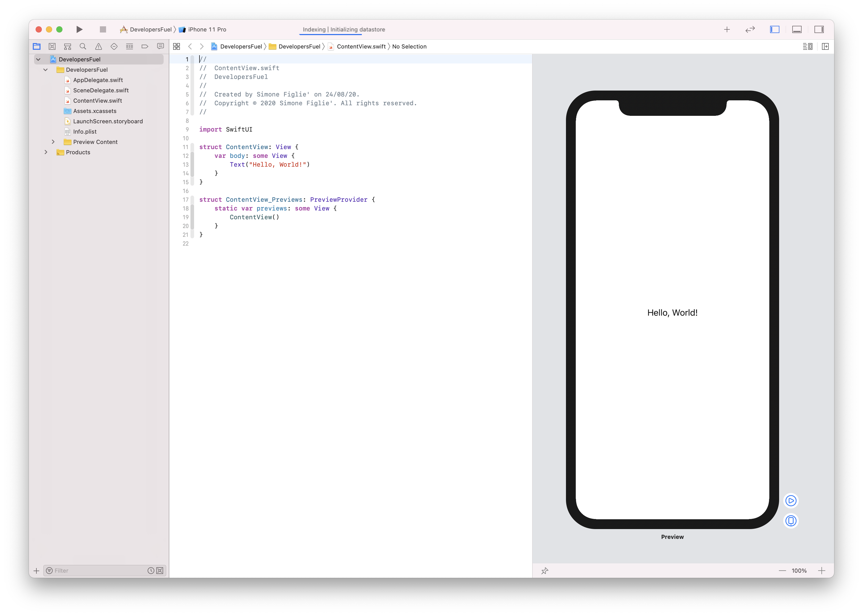Run the app with the Play button

[x=79, y=29]
